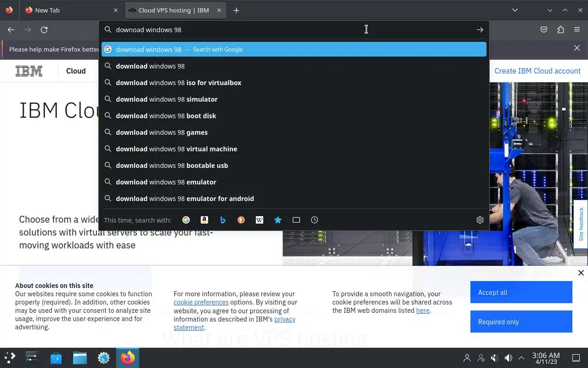Search with Amazon one-off engine icon
Image resolution: width=588 pixels, height=368 pixels.
pos(204,220)
